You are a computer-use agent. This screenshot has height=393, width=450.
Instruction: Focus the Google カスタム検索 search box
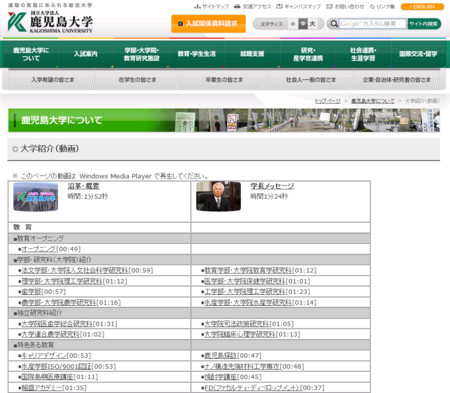click(x=373, y=24)
